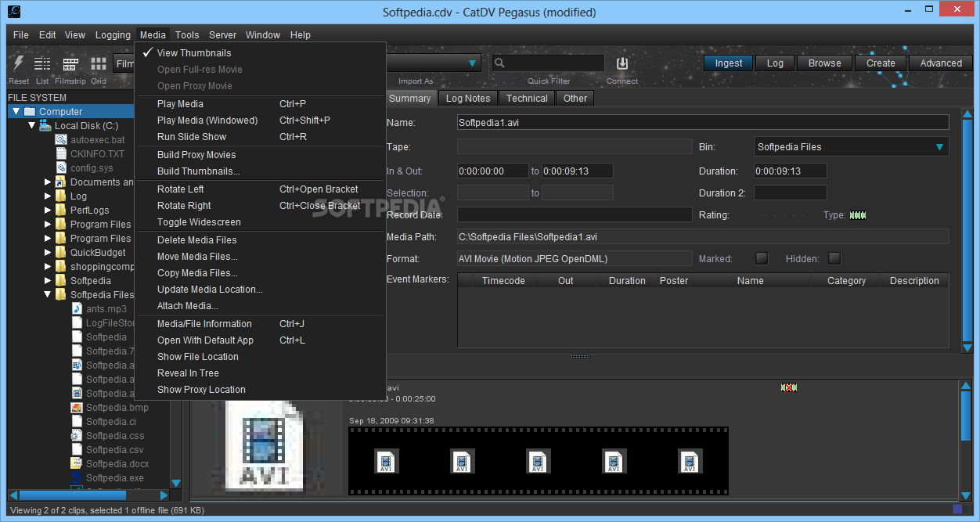
Task: Open the File menu
Action: point(21,35)
